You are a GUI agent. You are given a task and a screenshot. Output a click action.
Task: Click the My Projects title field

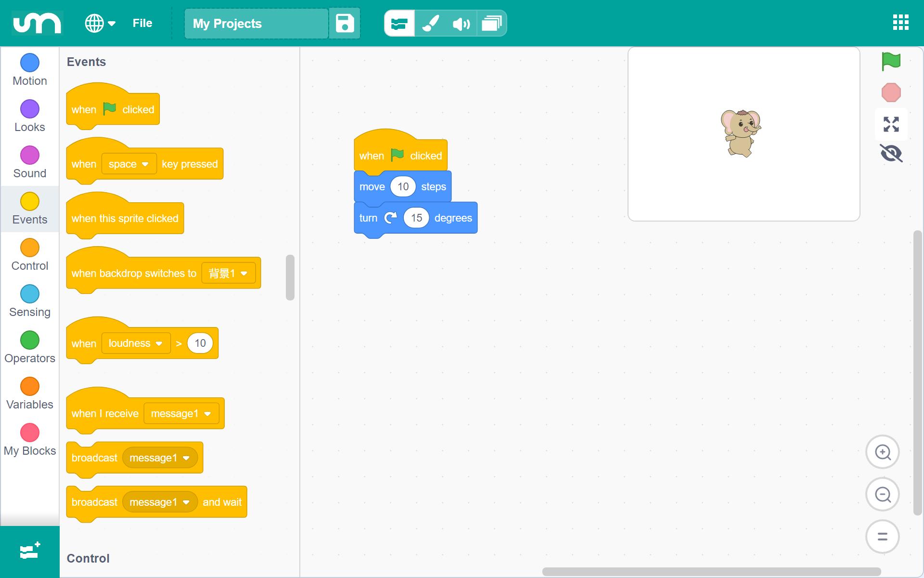click(256, 23)
